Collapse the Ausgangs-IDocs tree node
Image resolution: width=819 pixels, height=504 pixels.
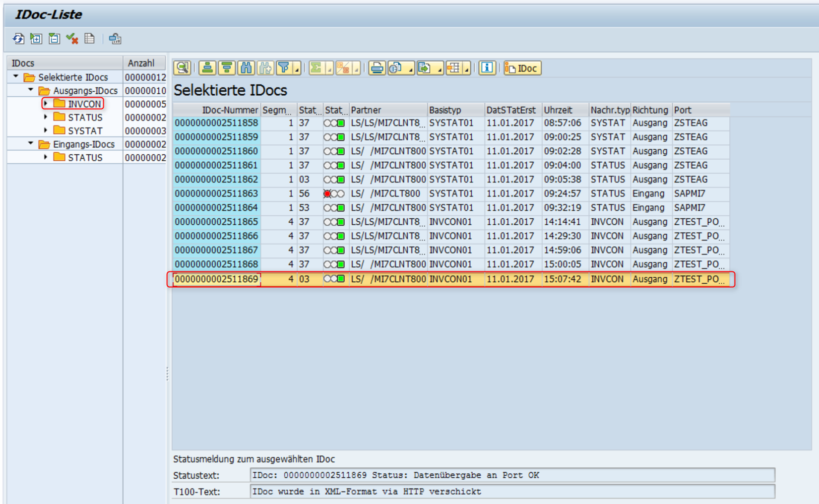(31, 90)
